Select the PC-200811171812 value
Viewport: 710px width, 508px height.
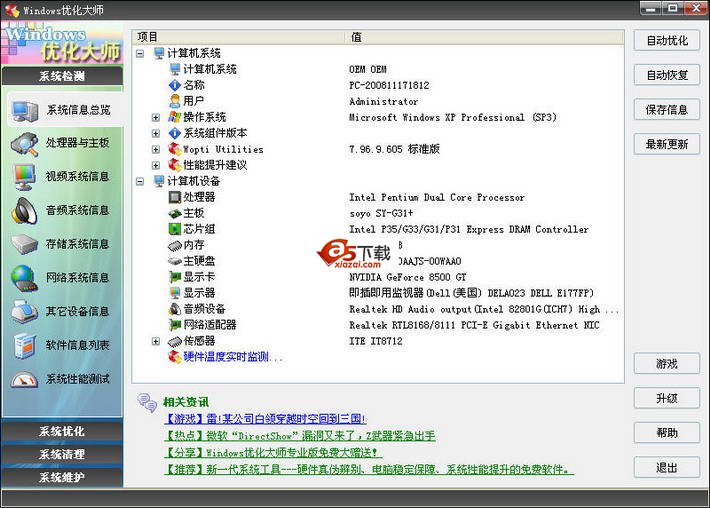389,85
